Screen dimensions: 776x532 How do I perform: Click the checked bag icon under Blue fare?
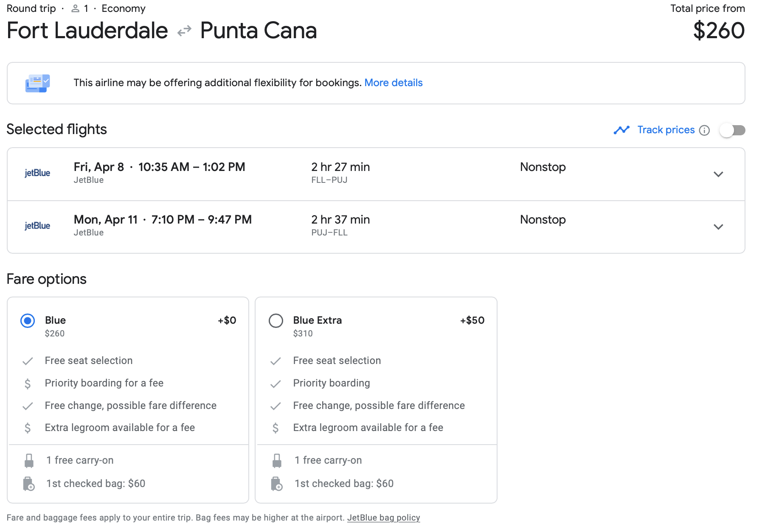28,484
